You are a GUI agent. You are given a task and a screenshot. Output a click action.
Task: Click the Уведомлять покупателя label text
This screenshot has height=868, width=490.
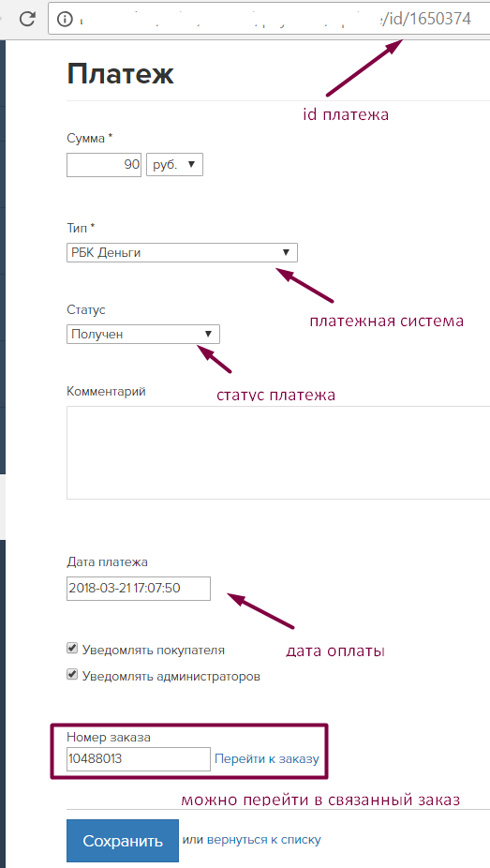click(154, 650)
